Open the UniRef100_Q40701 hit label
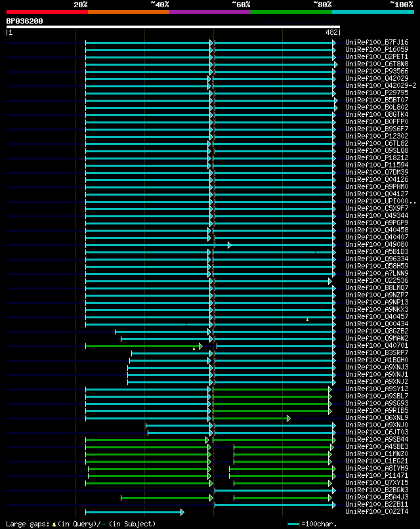The height and width of the screenshot is (529, 420). coord(377,345)
